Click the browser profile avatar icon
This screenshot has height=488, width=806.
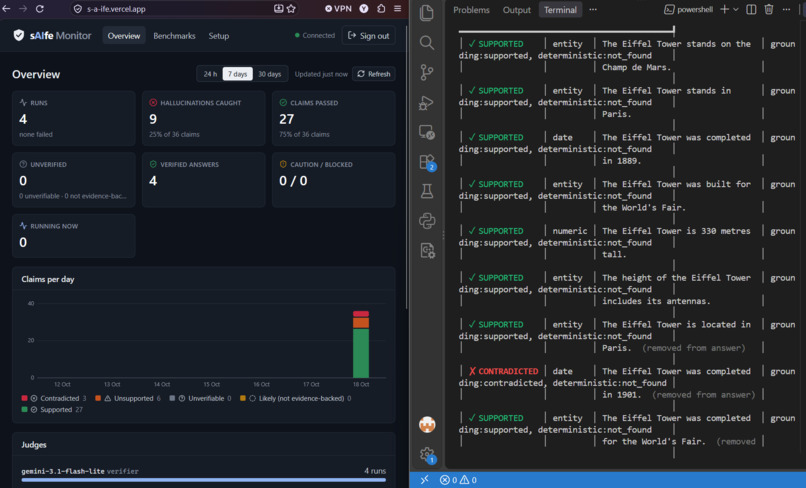click(x=364, y=8)
